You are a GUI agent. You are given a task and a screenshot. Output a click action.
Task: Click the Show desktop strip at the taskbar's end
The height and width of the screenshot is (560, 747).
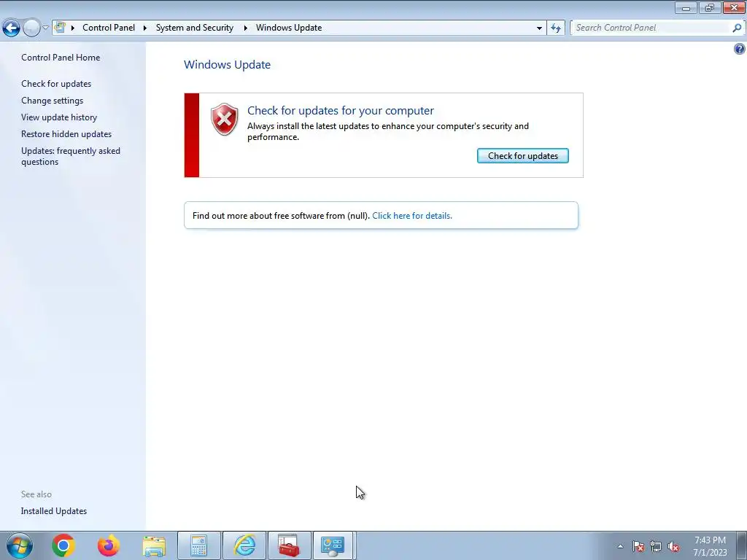point(741,545)
